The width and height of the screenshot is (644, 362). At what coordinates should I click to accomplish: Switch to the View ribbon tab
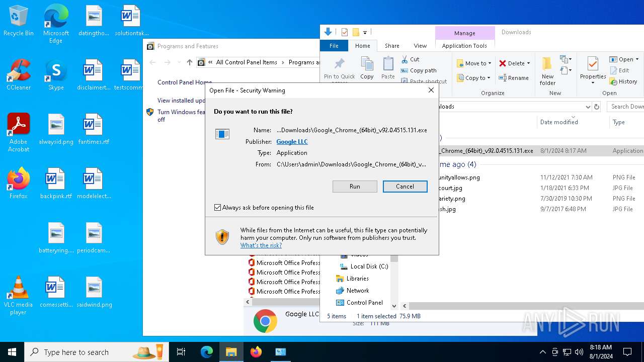click(x=420, y=46)
